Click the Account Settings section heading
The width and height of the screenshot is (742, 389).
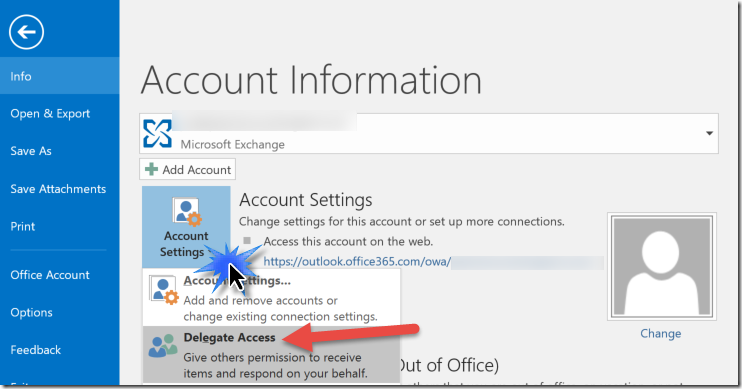click(306, 200)
